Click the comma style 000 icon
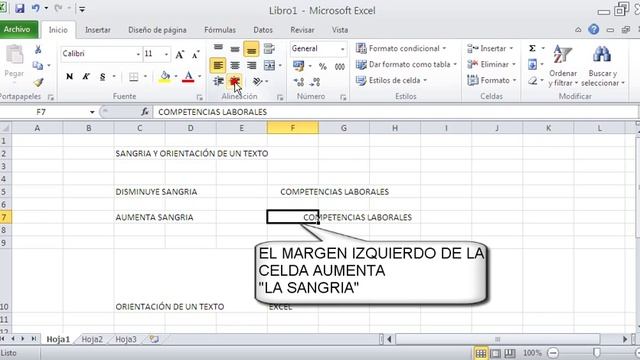Image resolution: width=640 pixels, height=360 pixels. click(340, 66)
